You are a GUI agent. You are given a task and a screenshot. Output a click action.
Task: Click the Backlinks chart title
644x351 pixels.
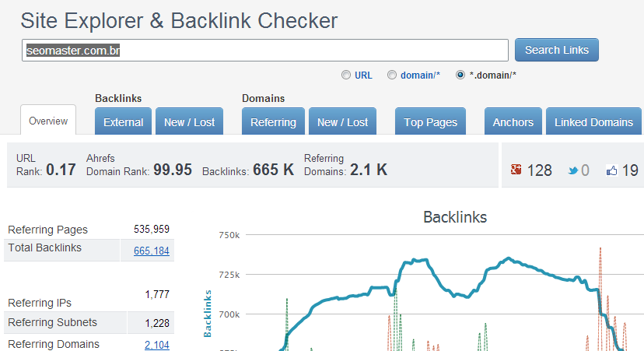[455, 217]
